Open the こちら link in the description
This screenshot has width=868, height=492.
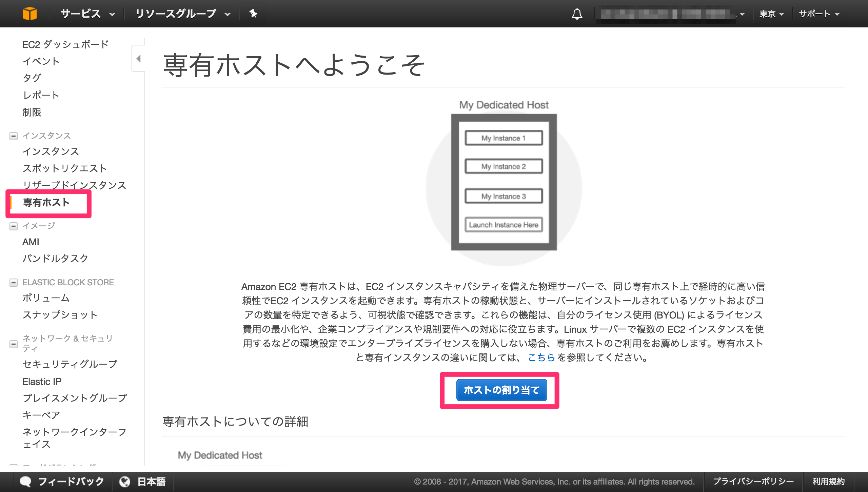pyautogui.click(x=541, y=357)
